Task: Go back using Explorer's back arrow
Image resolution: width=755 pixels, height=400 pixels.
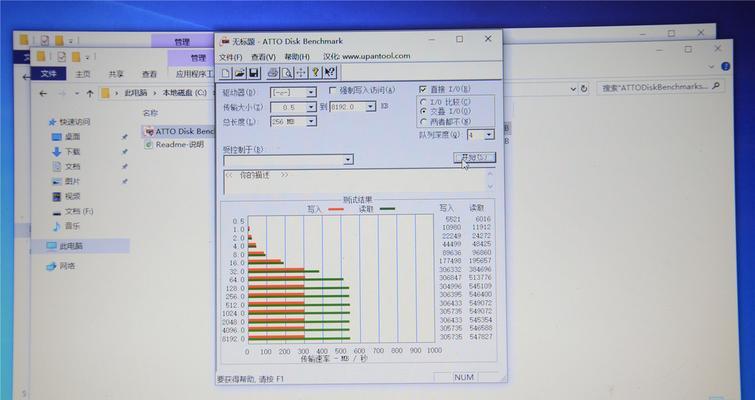Action: [x=43, y=93]
